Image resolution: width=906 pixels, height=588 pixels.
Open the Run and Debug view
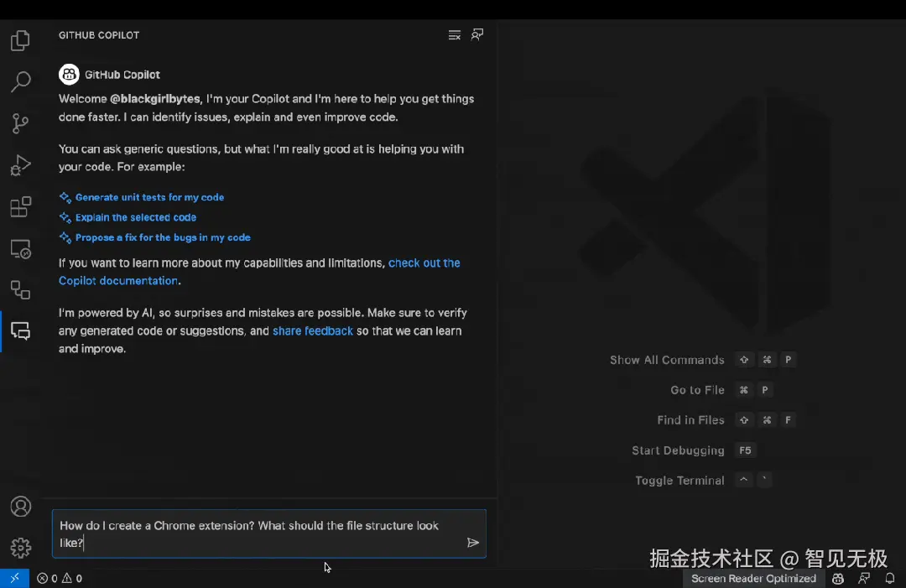point(20,165)
